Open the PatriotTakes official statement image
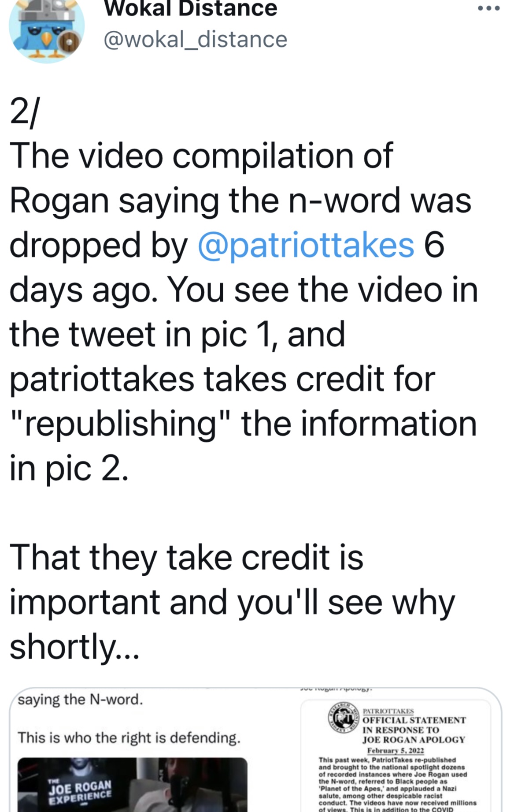The width and height of the screenshot is (514, 812). pos(396,750)
